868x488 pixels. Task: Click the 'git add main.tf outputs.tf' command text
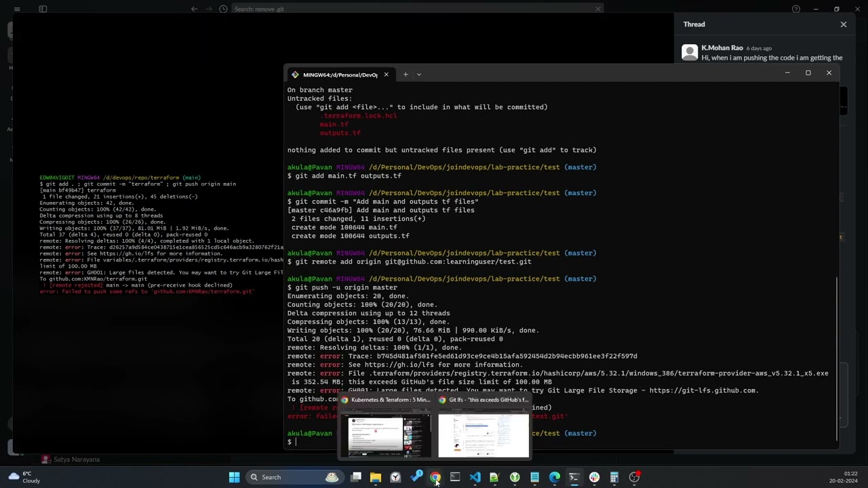pyautogui.click(x=348, y=176)
